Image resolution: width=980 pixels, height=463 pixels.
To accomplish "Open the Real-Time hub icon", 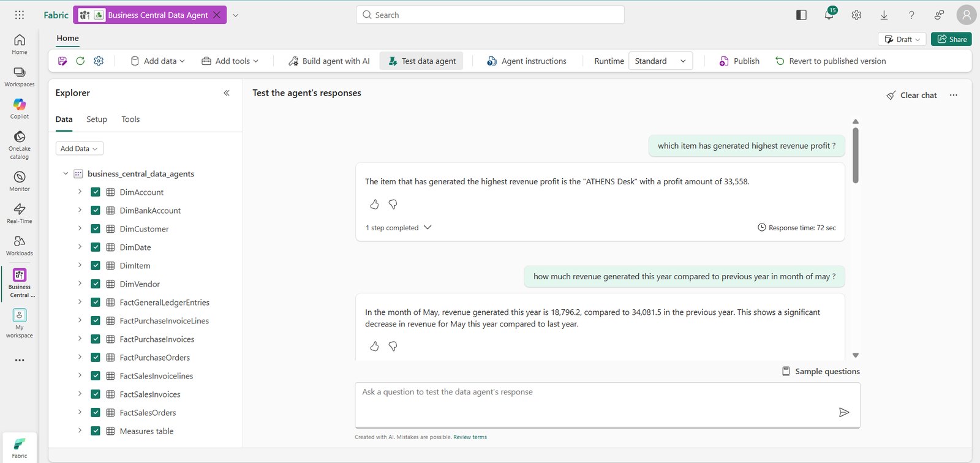I will point(20,213).
